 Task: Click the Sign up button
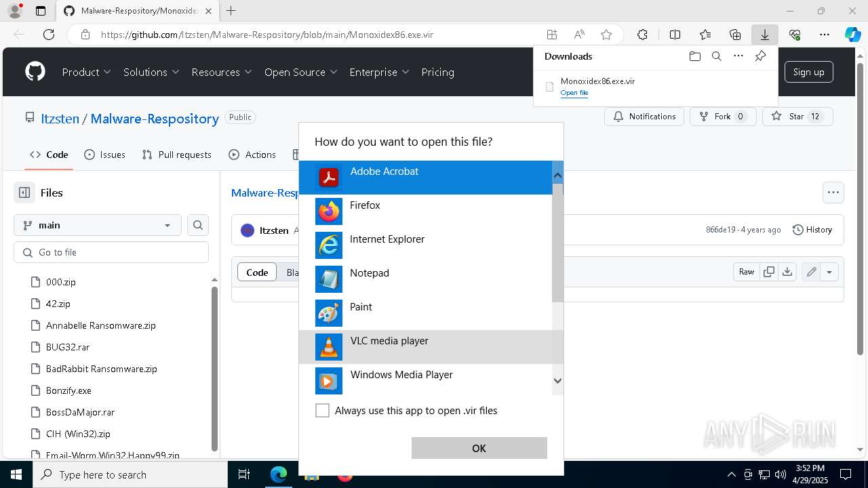click(x=808, y=72)
